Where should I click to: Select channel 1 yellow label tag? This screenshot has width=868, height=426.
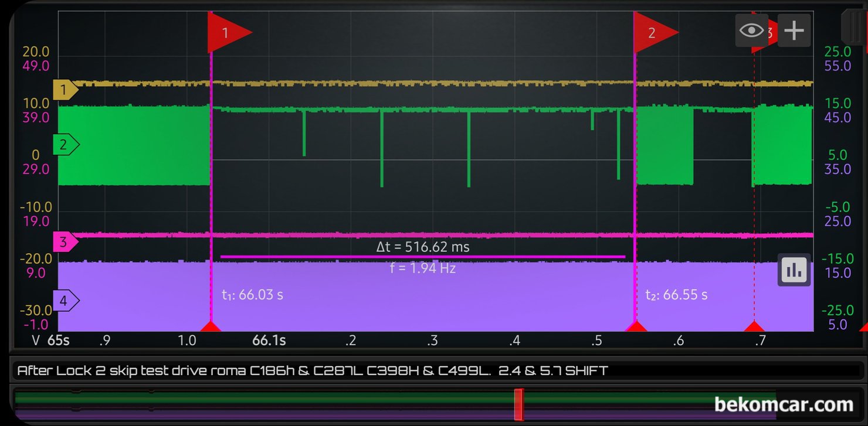click(66, 91)
